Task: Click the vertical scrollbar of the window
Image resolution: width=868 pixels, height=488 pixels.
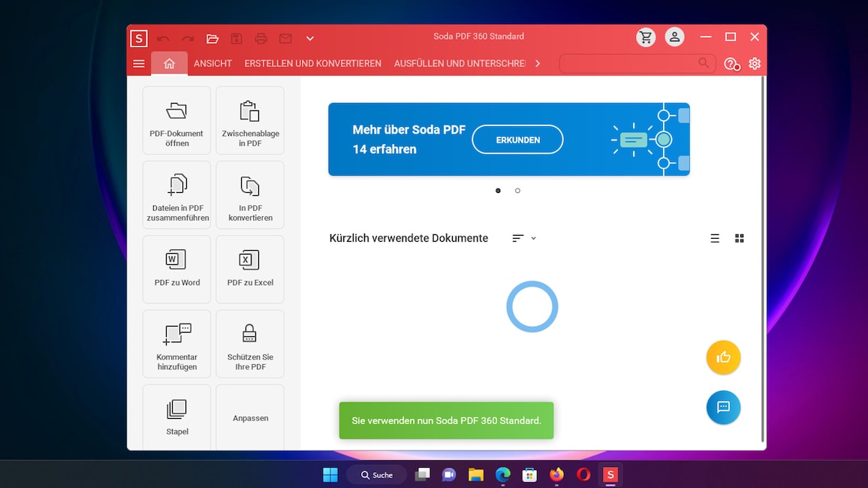Action: point(764,260)
